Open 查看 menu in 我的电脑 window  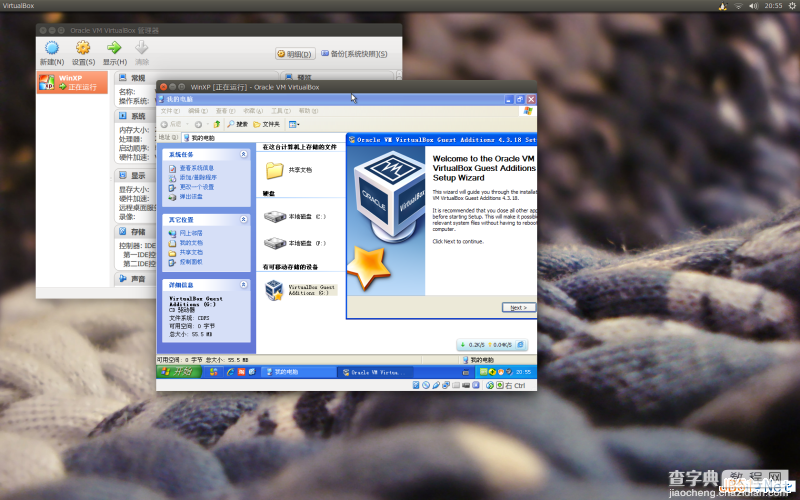point(225,111)
